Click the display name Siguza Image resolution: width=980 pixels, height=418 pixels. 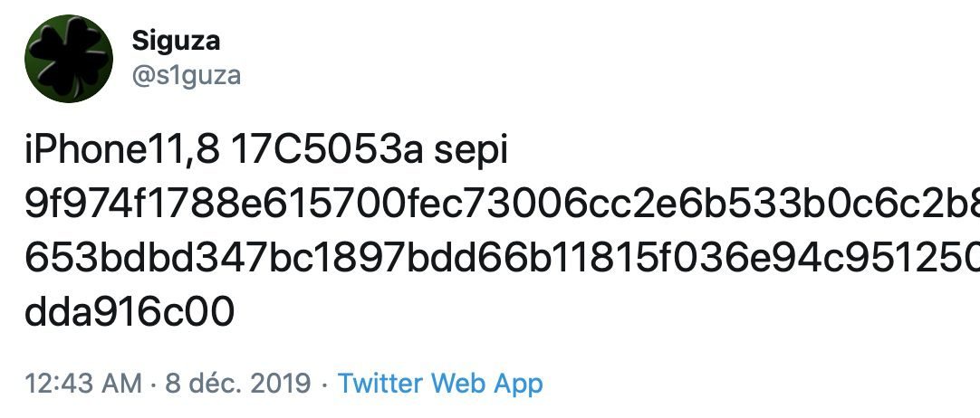[176, 41]
